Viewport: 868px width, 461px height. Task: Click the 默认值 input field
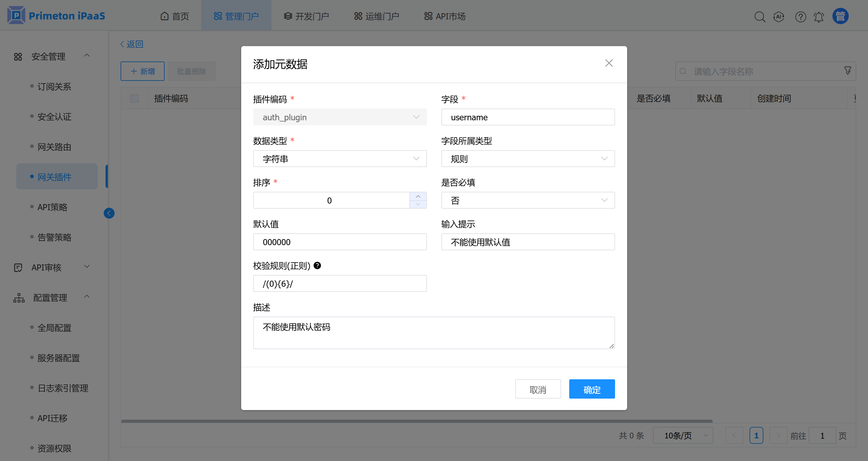pyautogui.click(x=340, y=242)
